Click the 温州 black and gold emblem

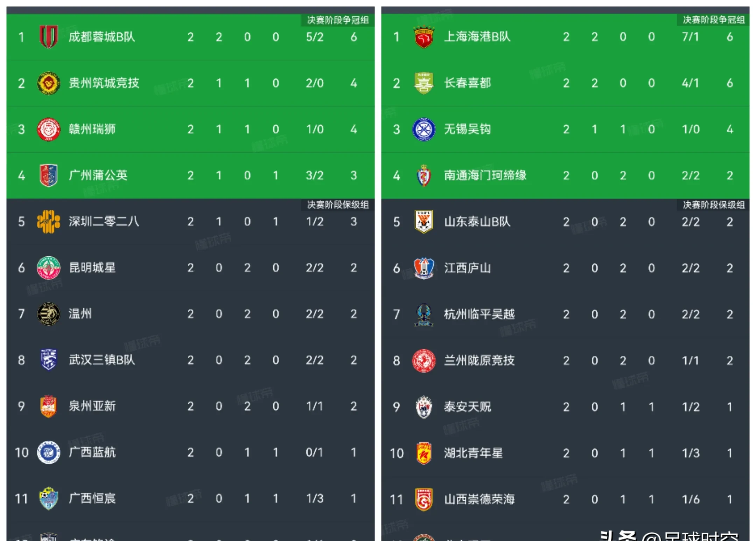pos(48,314)
